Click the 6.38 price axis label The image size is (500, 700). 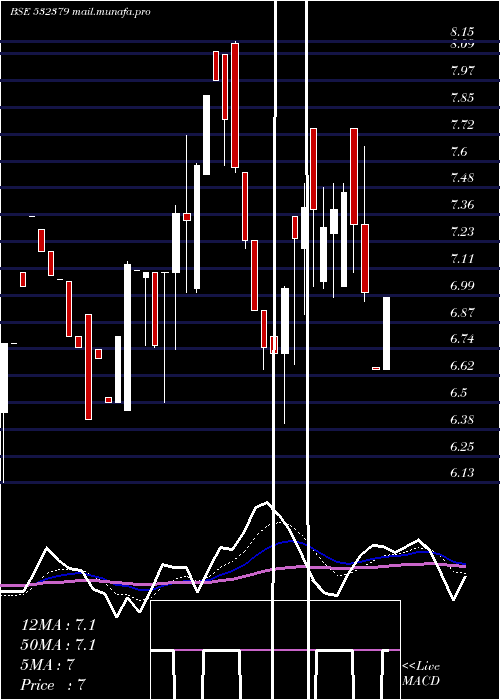point(462,419)
